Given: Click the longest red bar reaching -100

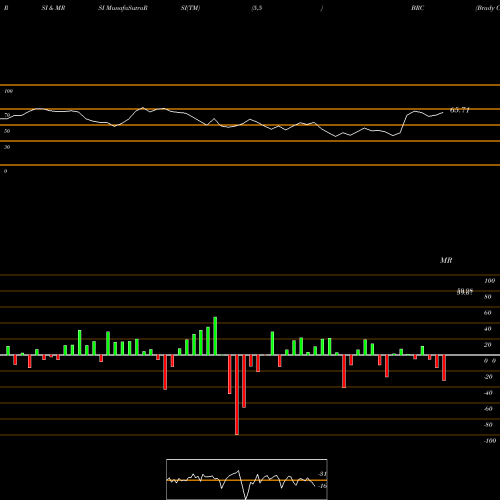Looking at the screenshot, I should click(x=237, y=395).
